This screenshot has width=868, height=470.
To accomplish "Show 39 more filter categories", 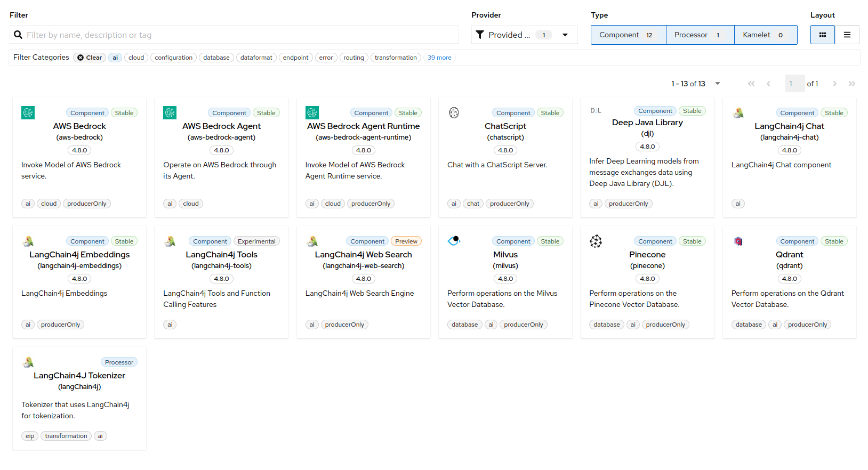I will 439,58.
